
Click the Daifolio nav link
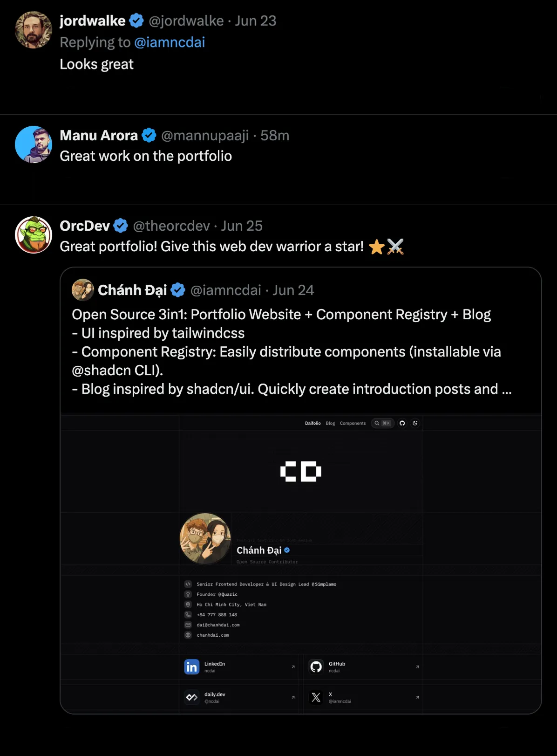tap(313, 423)
